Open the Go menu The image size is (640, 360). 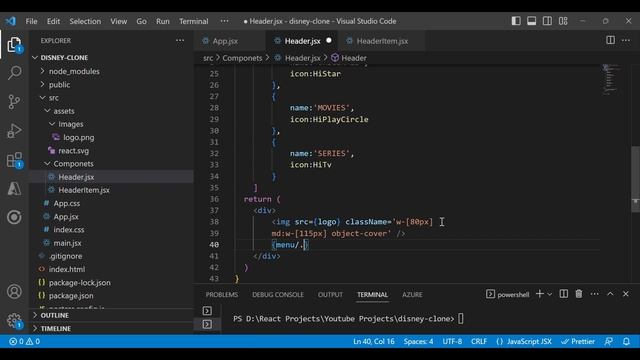[141, 21]
